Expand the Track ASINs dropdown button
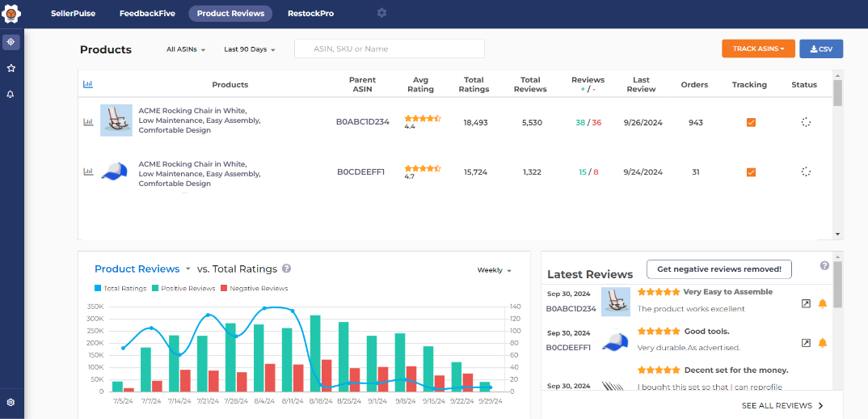This screenshot has width=868, height=419. coord(758,49)
